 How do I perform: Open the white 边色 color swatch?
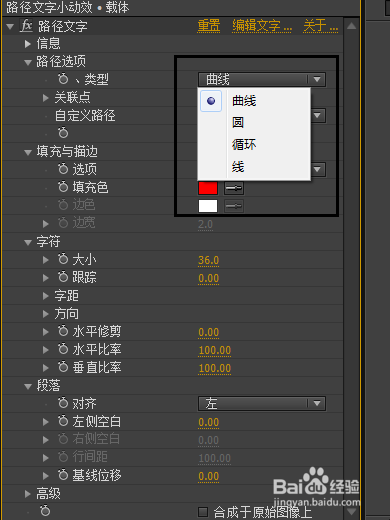(208, 206)
